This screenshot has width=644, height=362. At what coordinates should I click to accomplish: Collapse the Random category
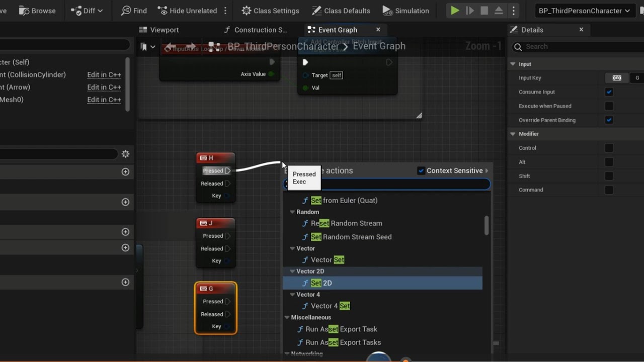pos(292,212)
